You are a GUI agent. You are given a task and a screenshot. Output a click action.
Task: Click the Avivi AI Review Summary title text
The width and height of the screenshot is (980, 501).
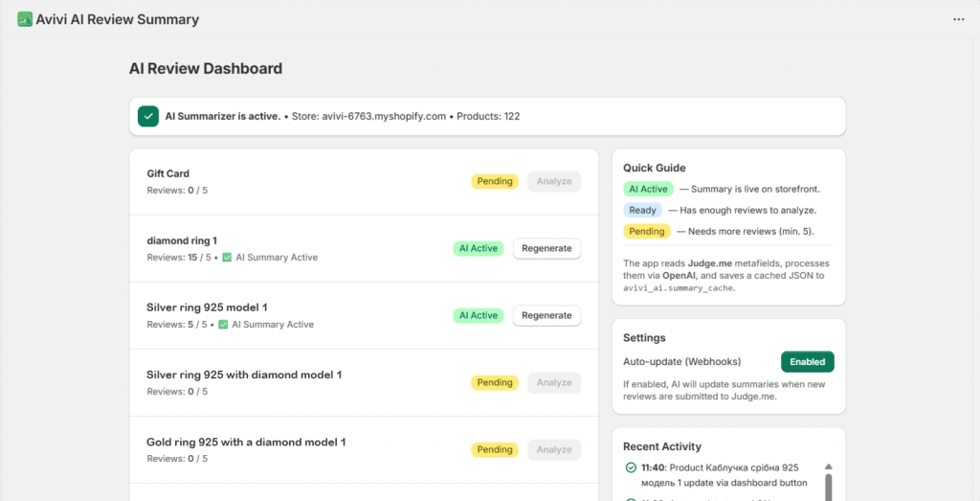click(118, 19)
